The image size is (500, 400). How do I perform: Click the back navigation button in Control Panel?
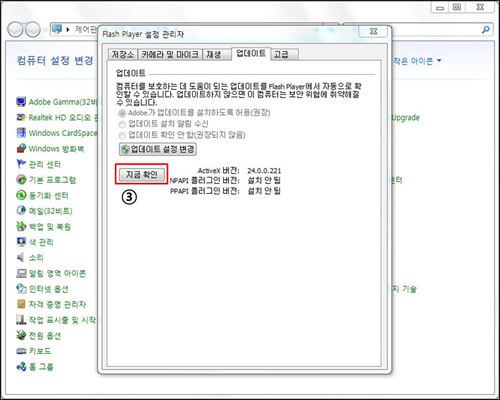point(15,30)
